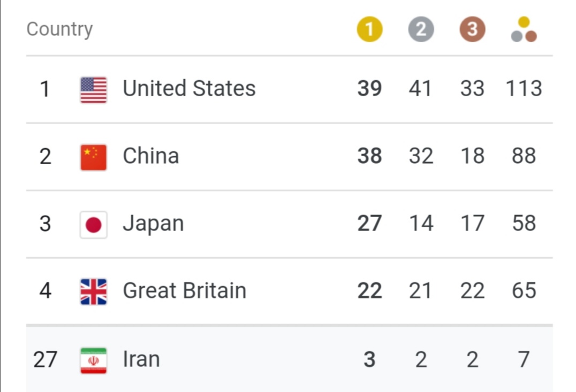Open the China country link
This screenshot has width=576, height=392.
click(x=150, y=156)
